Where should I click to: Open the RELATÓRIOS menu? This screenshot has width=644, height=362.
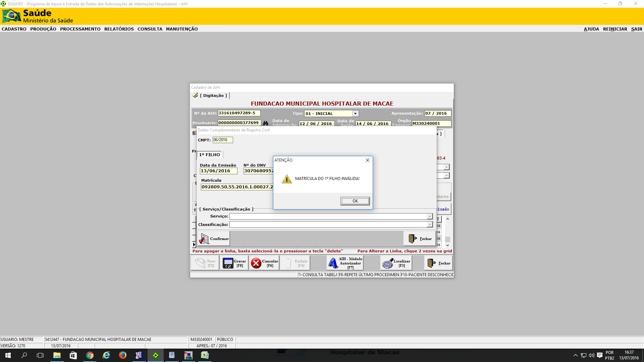coord(119,29)
